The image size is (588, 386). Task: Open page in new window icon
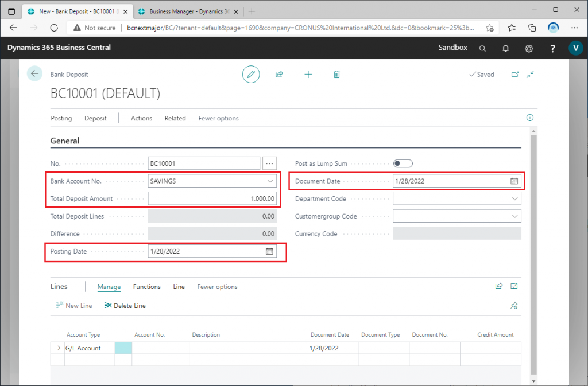click(x=515, y=74)
